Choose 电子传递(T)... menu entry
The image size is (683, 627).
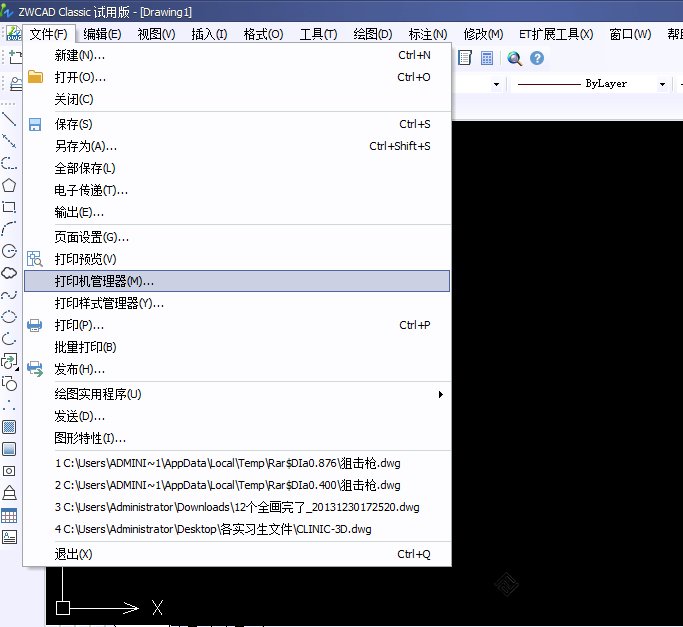tap(237, 190)
